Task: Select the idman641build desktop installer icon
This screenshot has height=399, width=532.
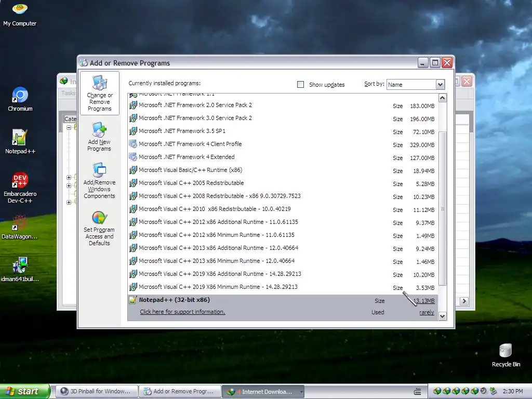Action: tap(20, 270)
